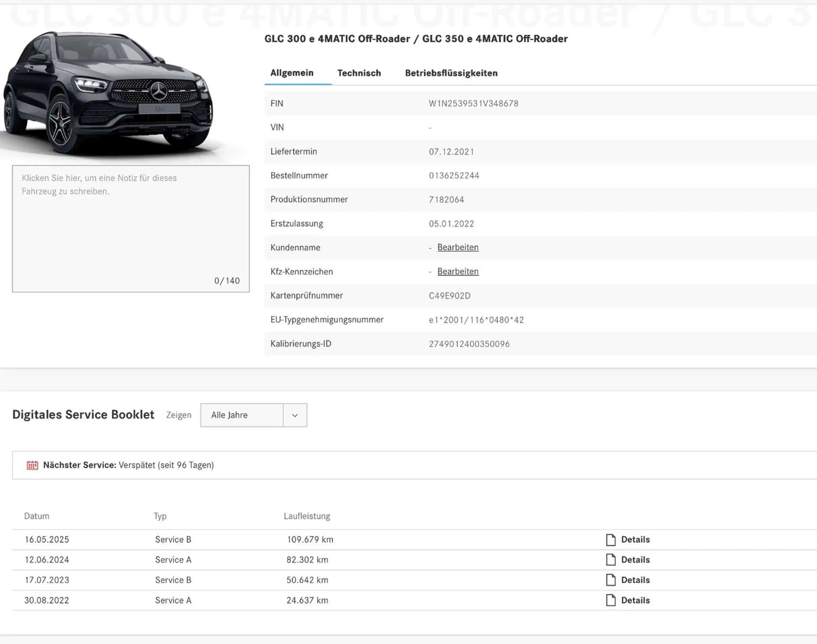Click the Service A type in 12.06.2024 row
The image size is (817, 644).
[x=173, y=559]
